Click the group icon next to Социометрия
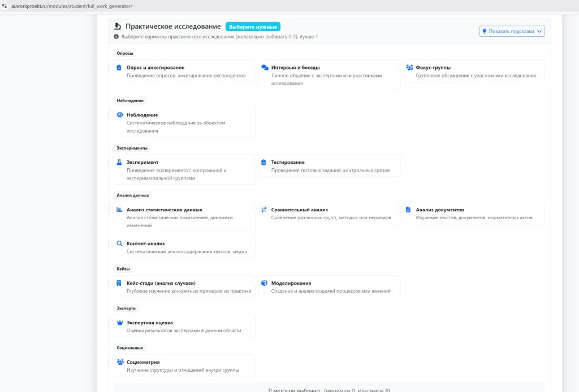The width and height of the screenshot is (579, 392). [120, 362]
